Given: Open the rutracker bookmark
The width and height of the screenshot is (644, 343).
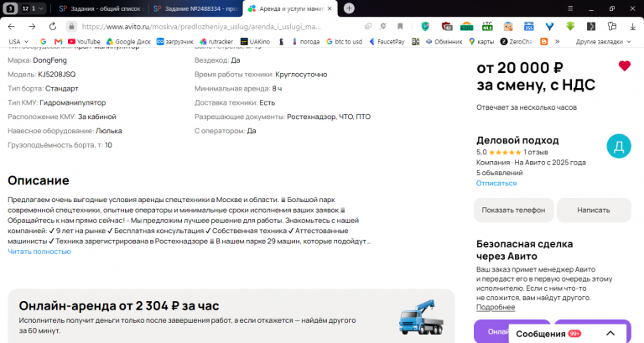Looking at the screenshot, I should click(216, 41).
